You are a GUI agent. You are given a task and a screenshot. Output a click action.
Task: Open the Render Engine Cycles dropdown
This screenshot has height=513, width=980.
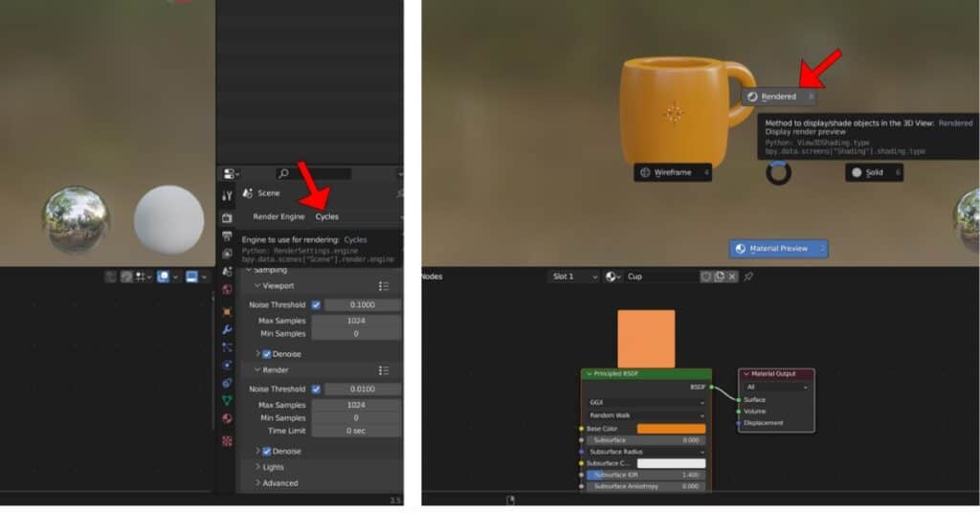click(354, 217)
